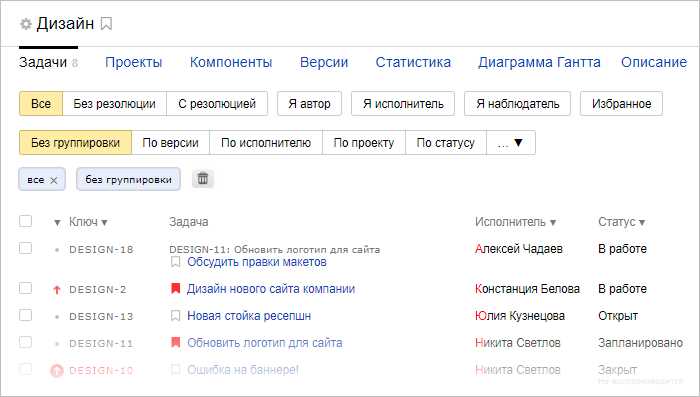
Task: Switch to the Диаграмма Гантта tab
Action: click(x=539, y=62)
